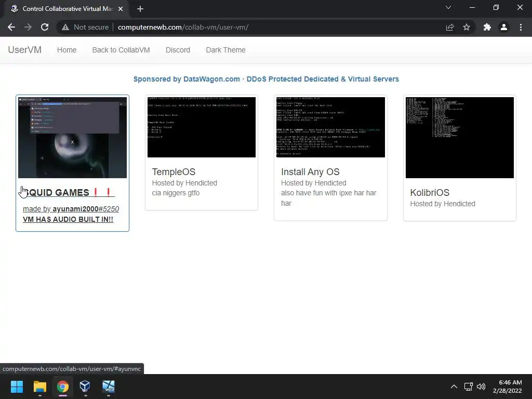Open the Vista taskbar app icon
This screenshot has height=399, width=532.
109,387
